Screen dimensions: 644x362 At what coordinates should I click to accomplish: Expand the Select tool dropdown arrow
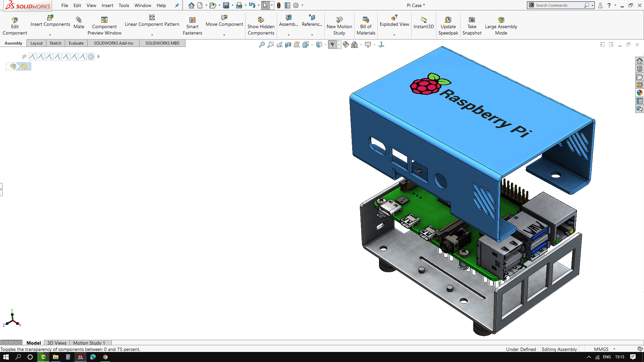[272, 5]
